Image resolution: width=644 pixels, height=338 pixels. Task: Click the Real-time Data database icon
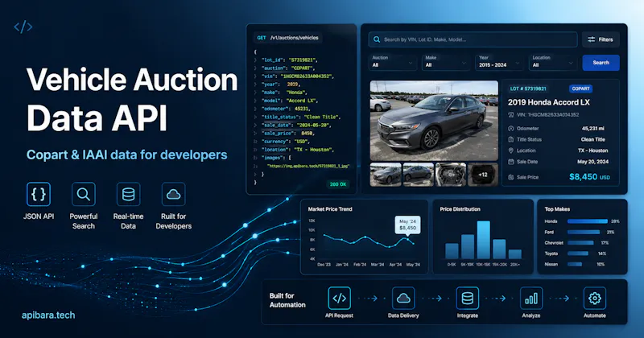click(128, 194)
